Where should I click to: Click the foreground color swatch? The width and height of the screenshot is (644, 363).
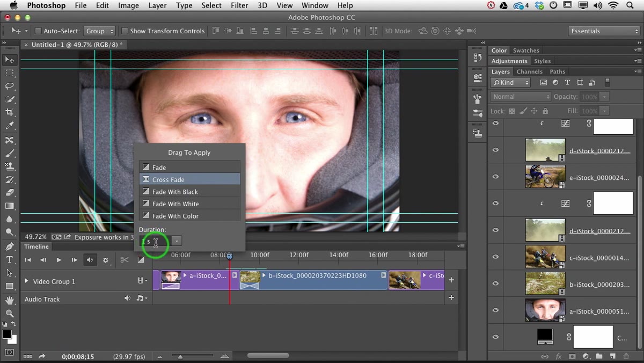point(7,335)
